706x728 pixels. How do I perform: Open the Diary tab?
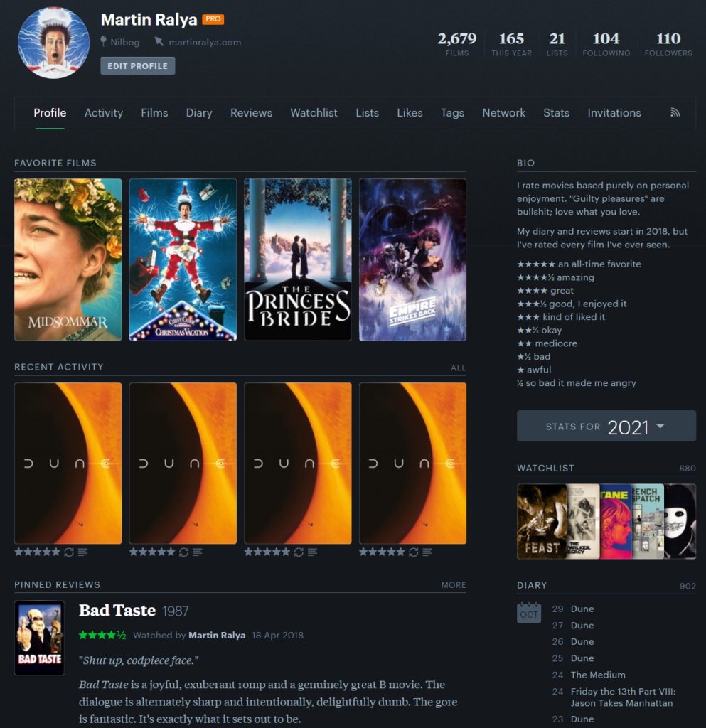199,113
